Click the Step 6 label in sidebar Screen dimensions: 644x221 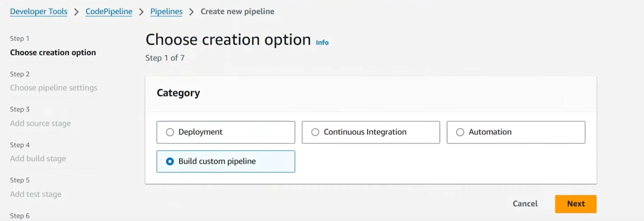[20, 216]
